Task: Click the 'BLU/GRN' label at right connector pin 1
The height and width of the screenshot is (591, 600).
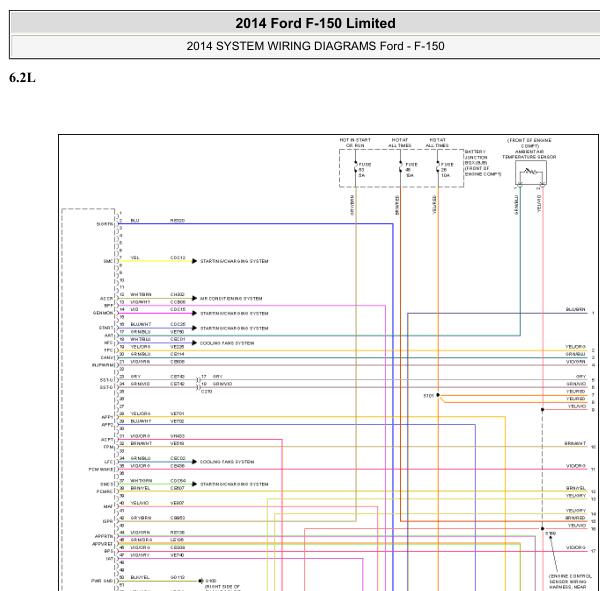Action: 576,309
